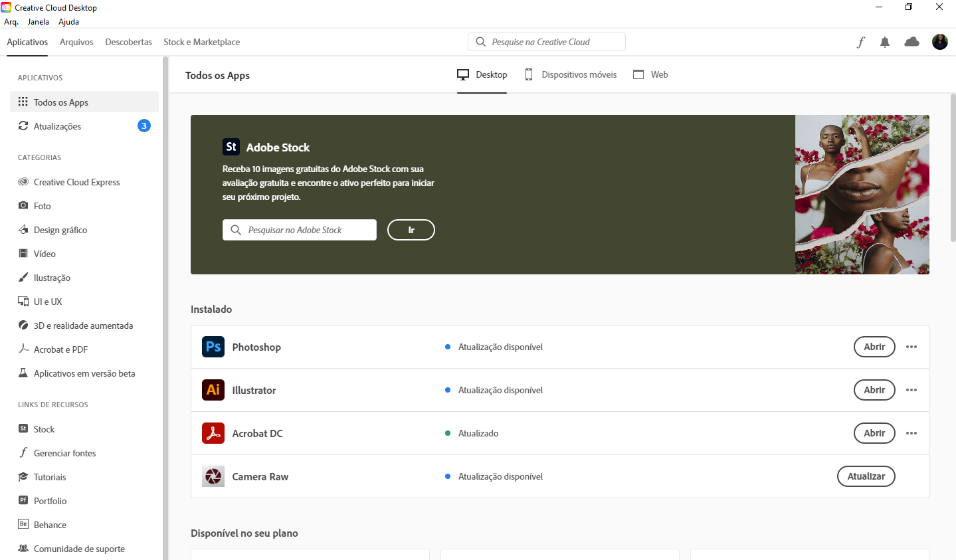Click the main content vertical scrollbar
Screen dimensions: 956x560
[x=953, y=167]
